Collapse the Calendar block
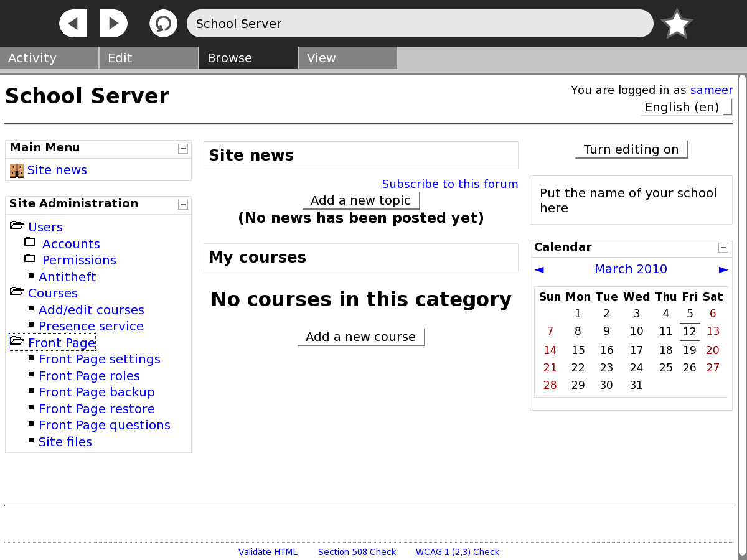 tap(723, 248)
